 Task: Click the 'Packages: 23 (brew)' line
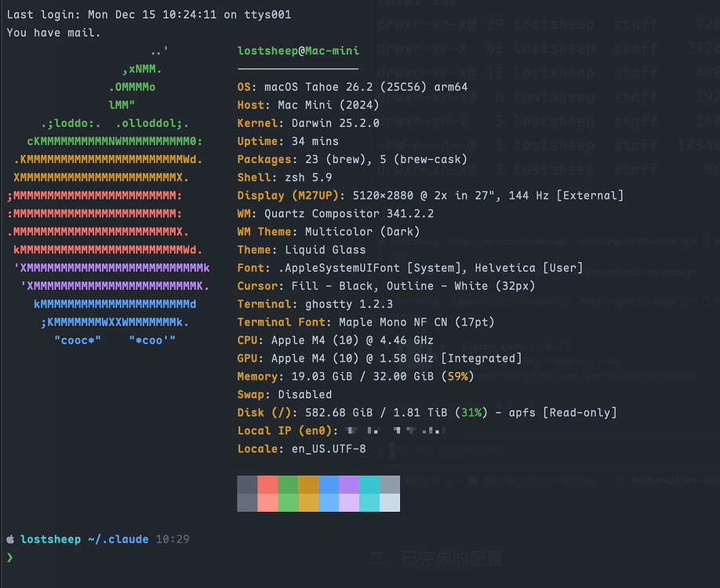tap(352, 159)
